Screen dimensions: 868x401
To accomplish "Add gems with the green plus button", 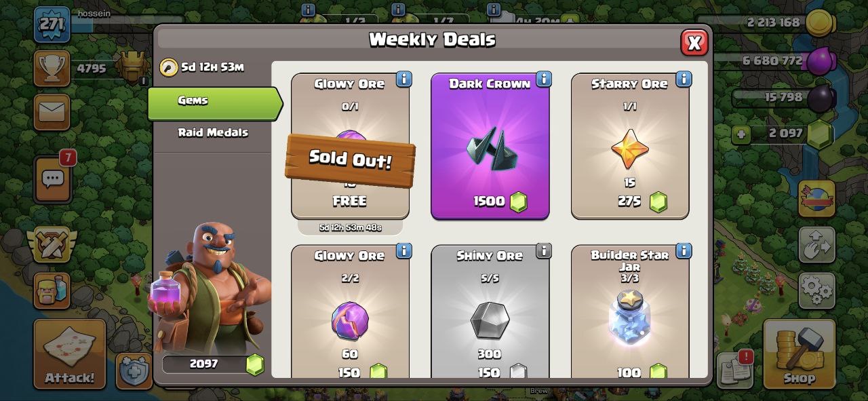I will click(741, 134).
